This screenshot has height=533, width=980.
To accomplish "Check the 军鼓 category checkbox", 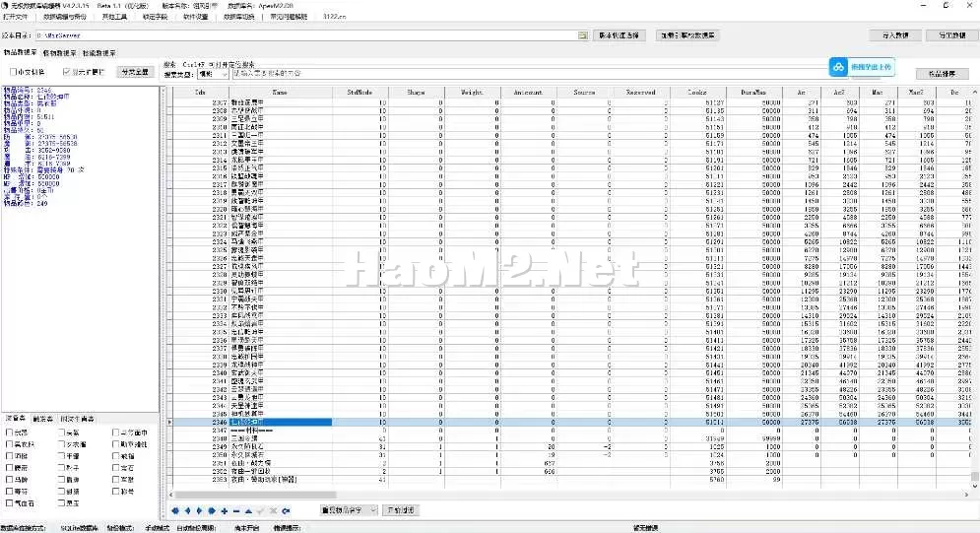I will click(x=115, y=479).
